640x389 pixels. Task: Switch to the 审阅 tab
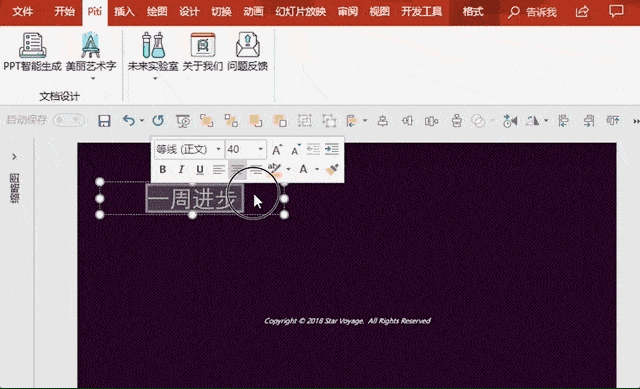tap(347, 11)
